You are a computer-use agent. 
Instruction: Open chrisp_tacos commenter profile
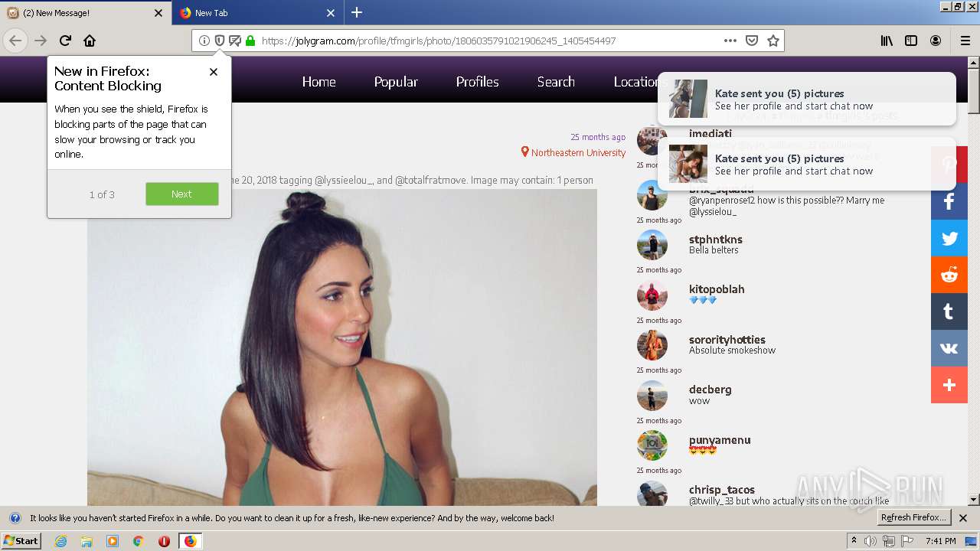click(x=722, y=490)
